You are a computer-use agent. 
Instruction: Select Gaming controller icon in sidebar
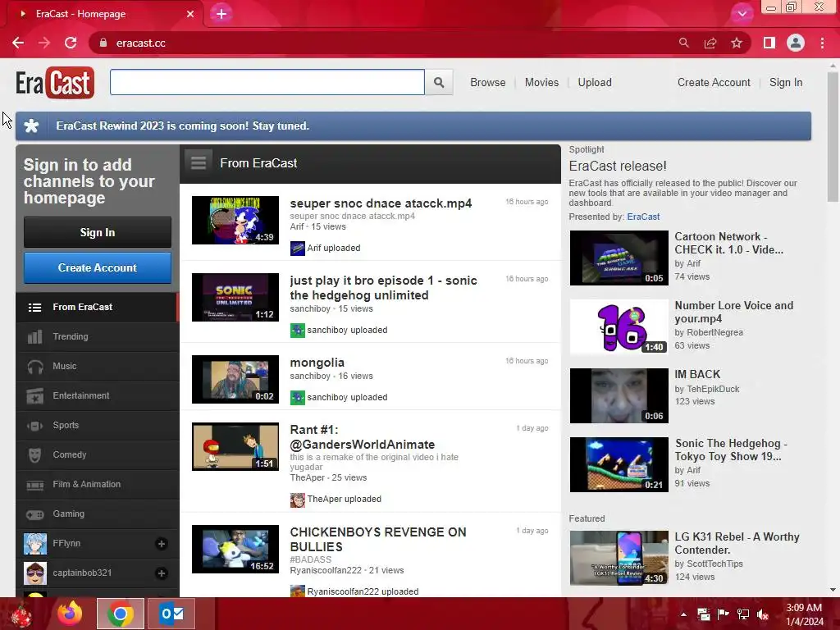34,514
